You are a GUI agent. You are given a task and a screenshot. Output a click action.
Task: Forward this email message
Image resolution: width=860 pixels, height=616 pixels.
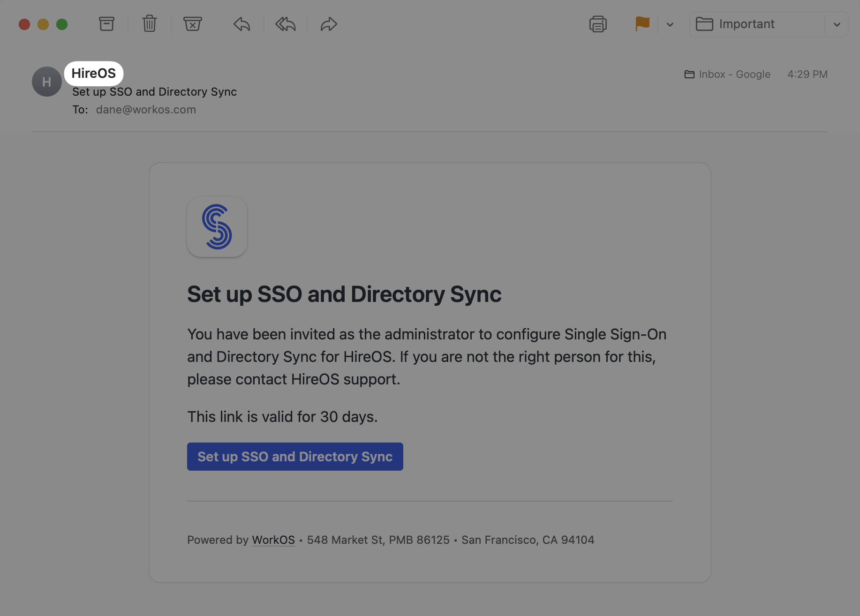[329, 24]
